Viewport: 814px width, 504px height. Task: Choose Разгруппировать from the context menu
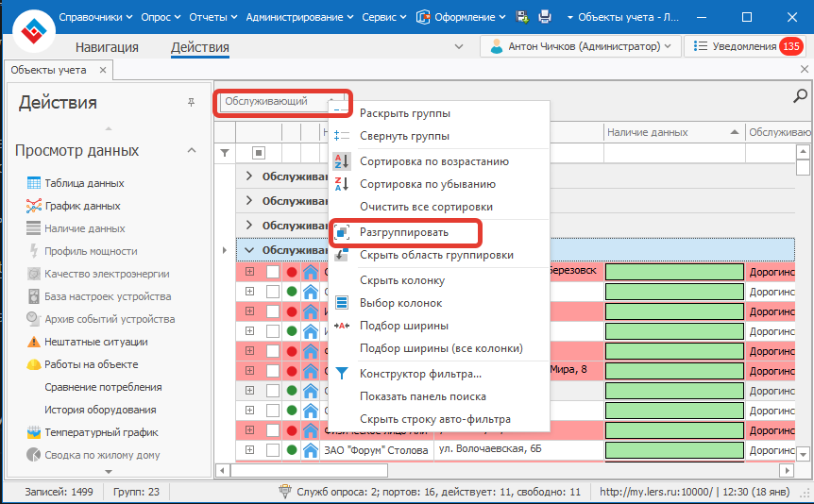click(x=404, y=232)
